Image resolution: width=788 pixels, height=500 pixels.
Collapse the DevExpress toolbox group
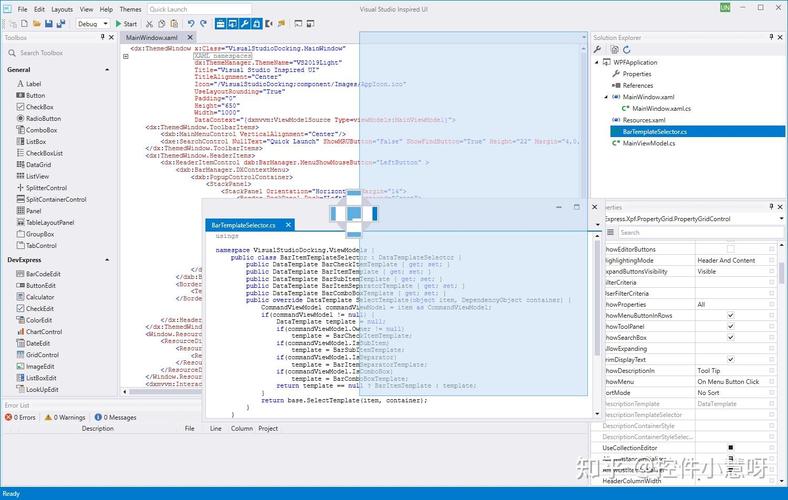pos(107,260)
